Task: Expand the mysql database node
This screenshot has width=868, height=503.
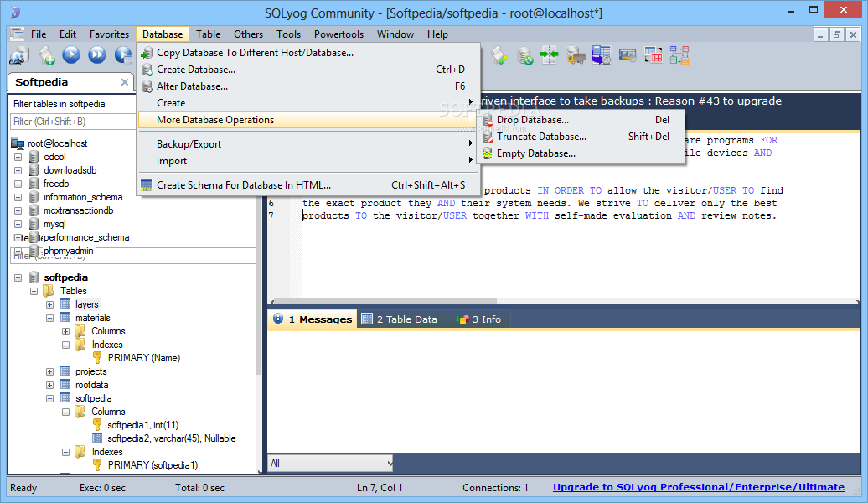Action: 18,224
